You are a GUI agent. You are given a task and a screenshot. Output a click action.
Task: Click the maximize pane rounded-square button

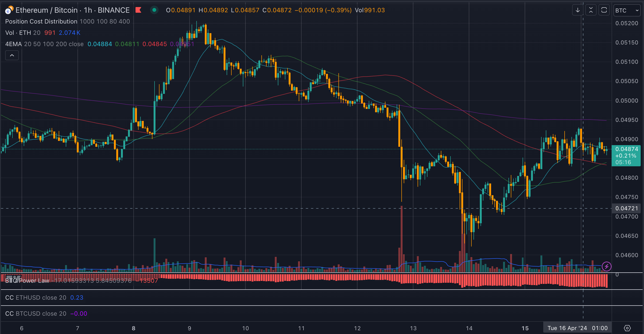point(604,10)
